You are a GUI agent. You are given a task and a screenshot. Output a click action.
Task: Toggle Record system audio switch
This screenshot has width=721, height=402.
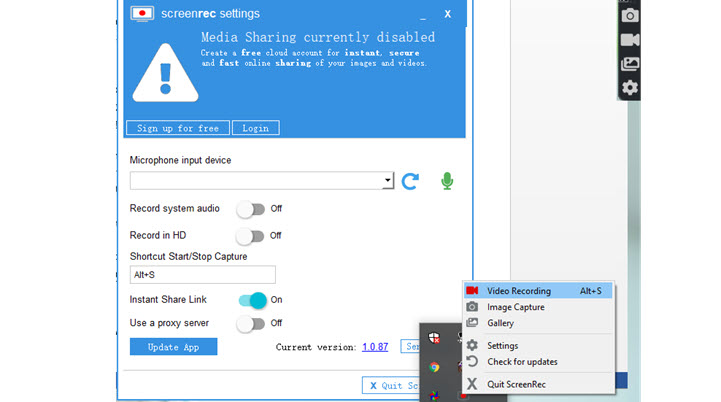point(251,209)
